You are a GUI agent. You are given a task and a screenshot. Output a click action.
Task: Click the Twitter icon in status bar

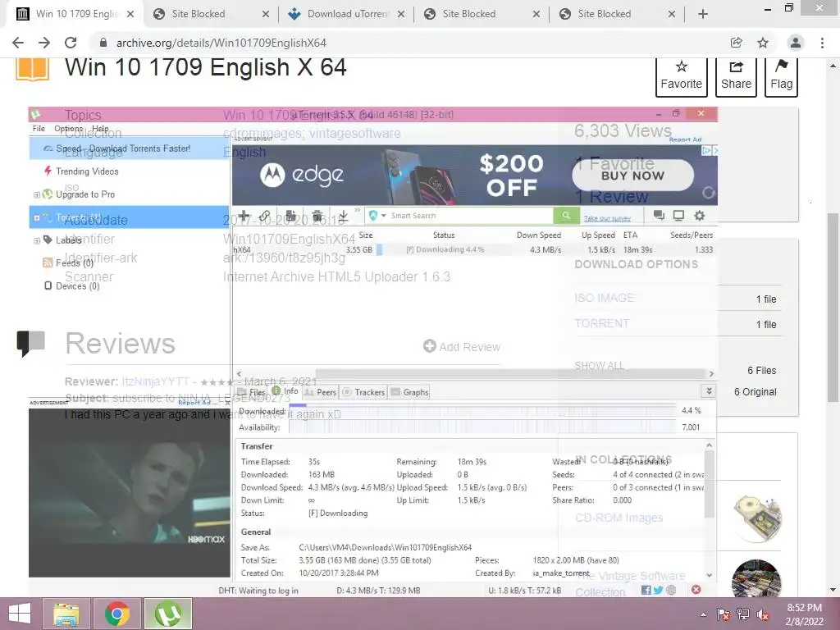click(x=659, y=590)
